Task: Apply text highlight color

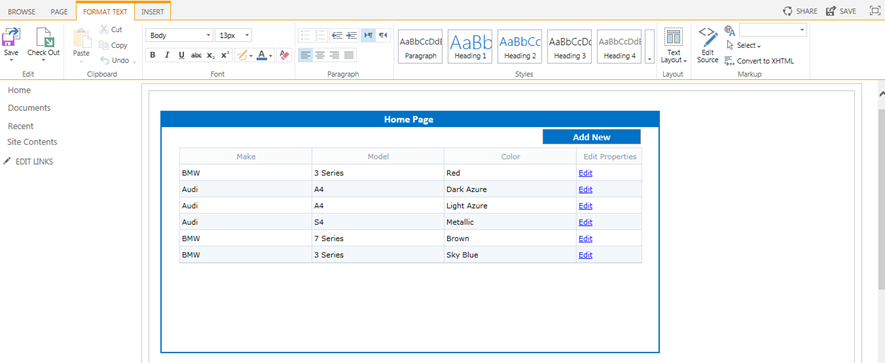Action: 241,55
